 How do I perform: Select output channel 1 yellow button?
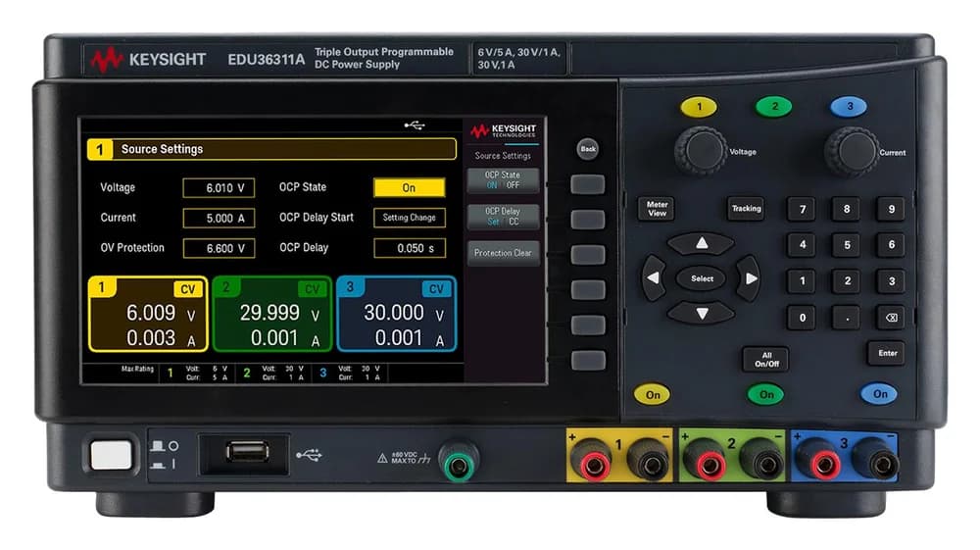tap(699, 107)
